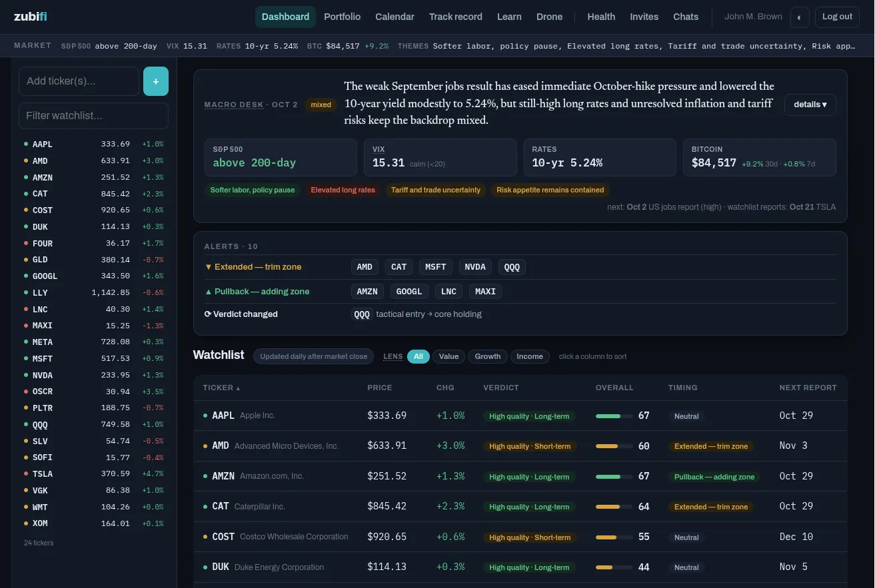
Task: Go to Track record page
Action: 456,17
